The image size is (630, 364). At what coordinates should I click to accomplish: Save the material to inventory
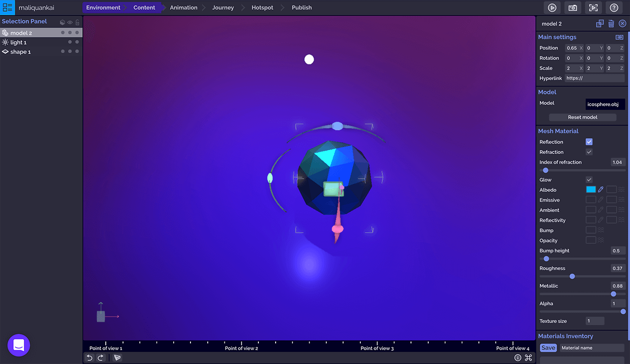[548, 348]
